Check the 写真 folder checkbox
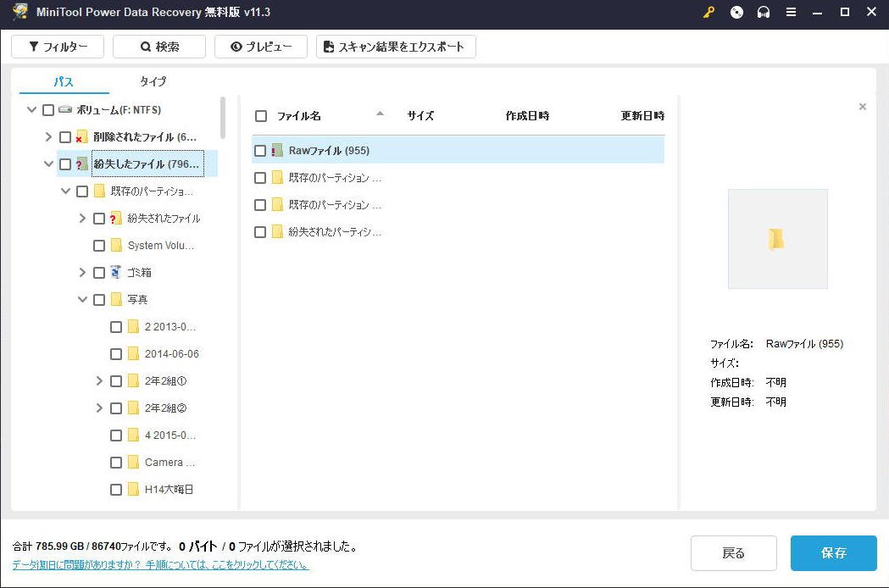This screenshot has height=588, width=889. [x=99, y=299]
